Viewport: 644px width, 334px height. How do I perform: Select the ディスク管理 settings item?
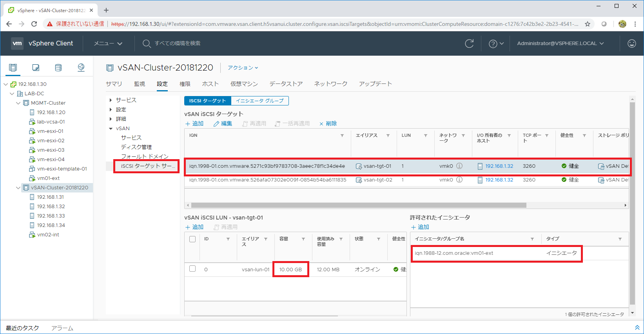[x=136, y=147]
